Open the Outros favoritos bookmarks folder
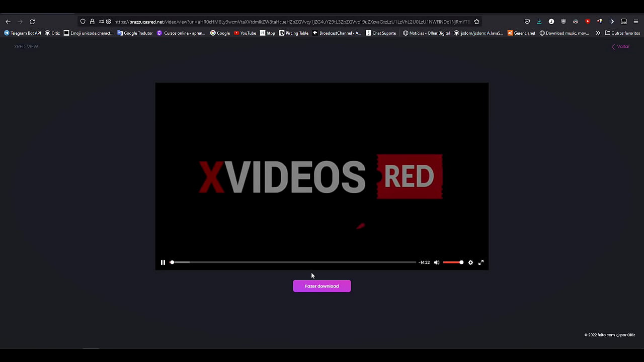This screenshot has width=644, height=362. coord(622,33)
